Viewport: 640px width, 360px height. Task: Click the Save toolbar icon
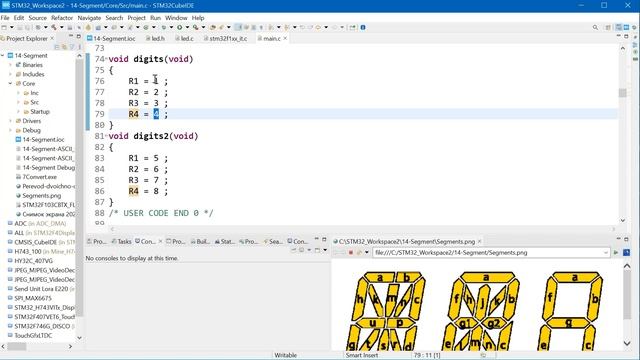click(x=20, y=27)
